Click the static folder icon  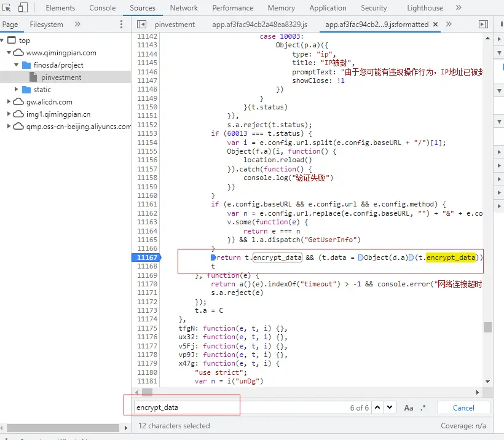[26, 89]
